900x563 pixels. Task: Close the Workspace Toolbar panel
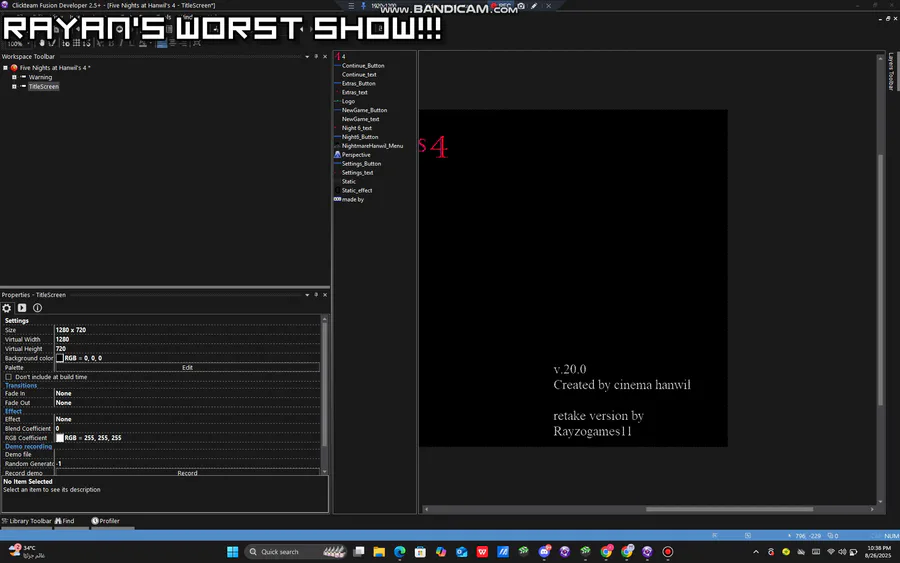(325, 56)
